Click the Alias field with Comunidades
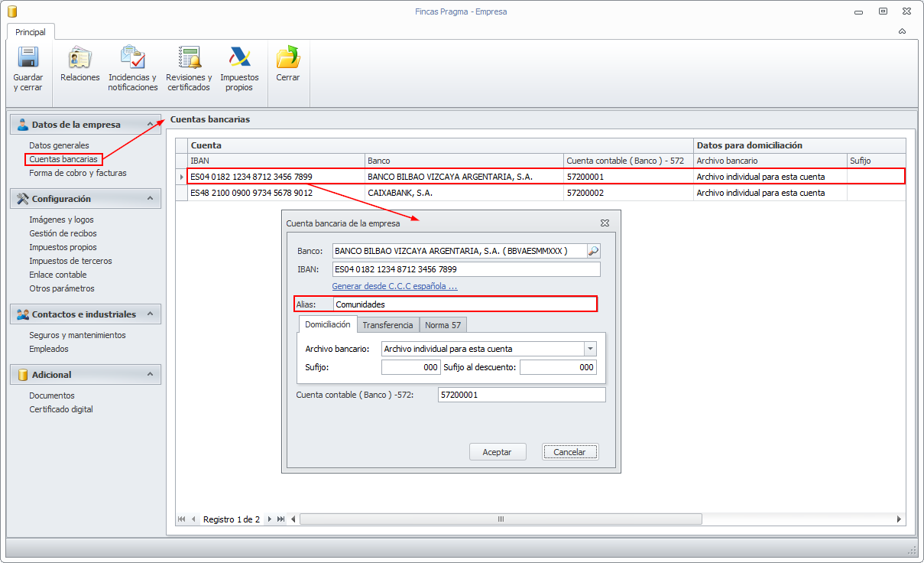Image resolution: width=924 pixels, height=563 pixels. [465, 304]
